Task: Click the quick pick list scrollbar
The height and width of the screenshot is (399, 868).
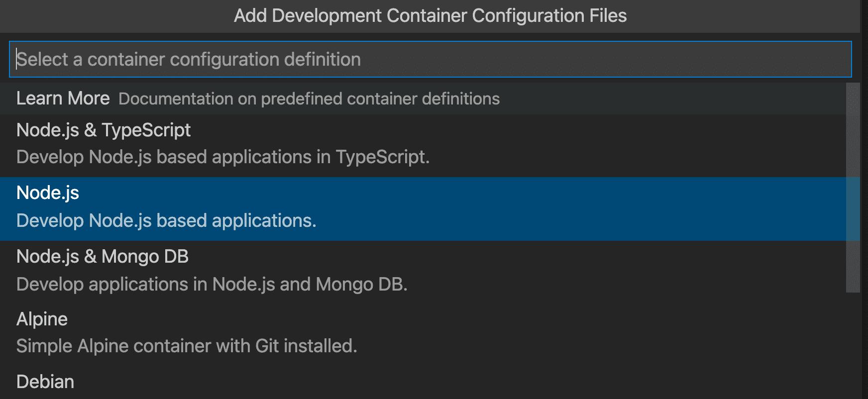Action: (853, 188)
